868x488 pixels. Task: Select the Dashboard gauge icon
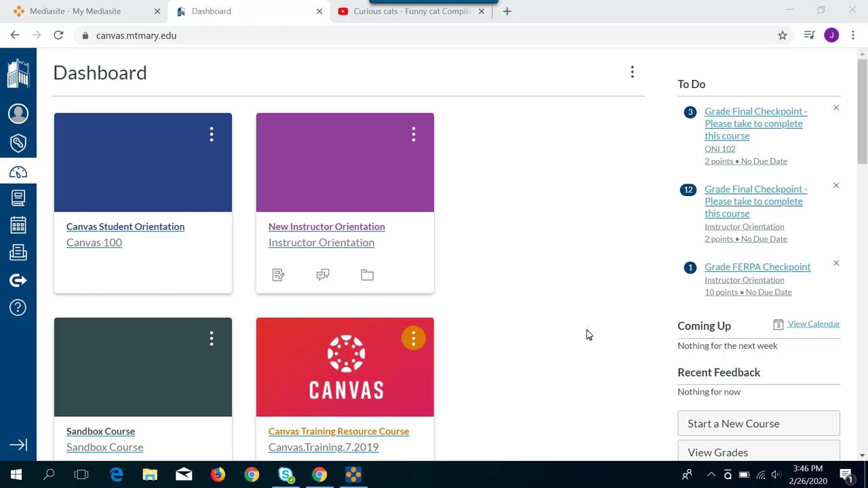18,172
